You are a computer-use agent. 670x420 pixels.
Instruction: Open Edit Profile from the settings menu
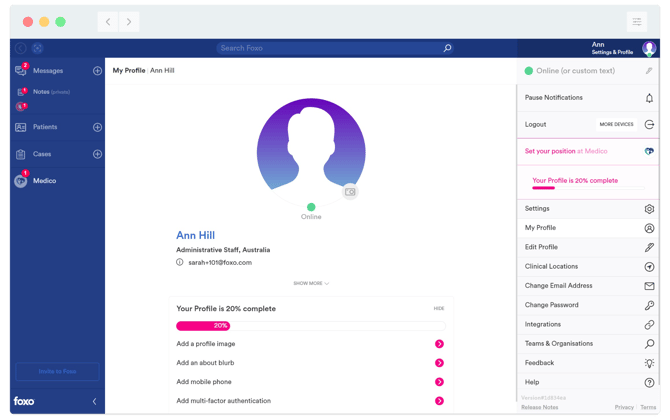541,247
